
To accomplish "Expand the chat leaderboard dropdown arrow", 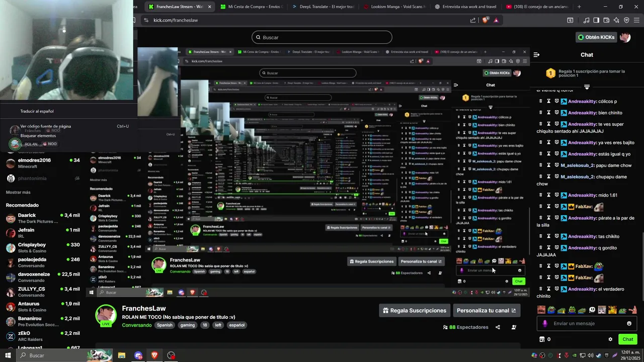I will 587,87.
